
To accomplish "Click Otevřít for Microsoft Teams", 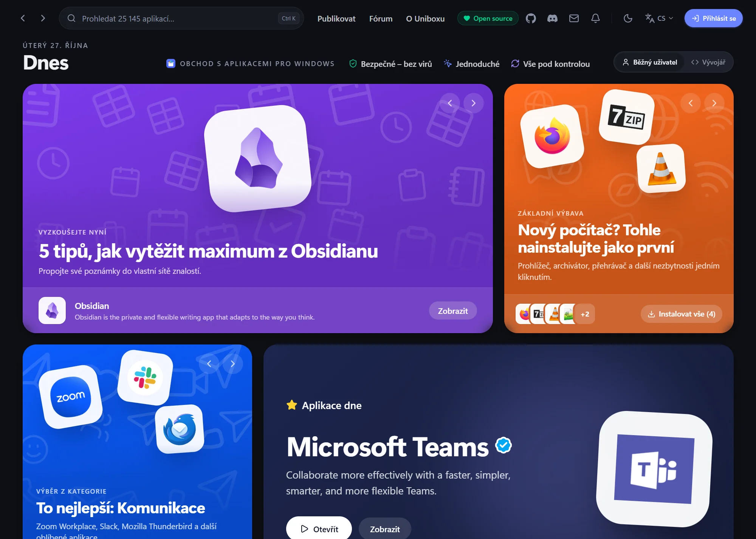I will [x=319, y=529].
